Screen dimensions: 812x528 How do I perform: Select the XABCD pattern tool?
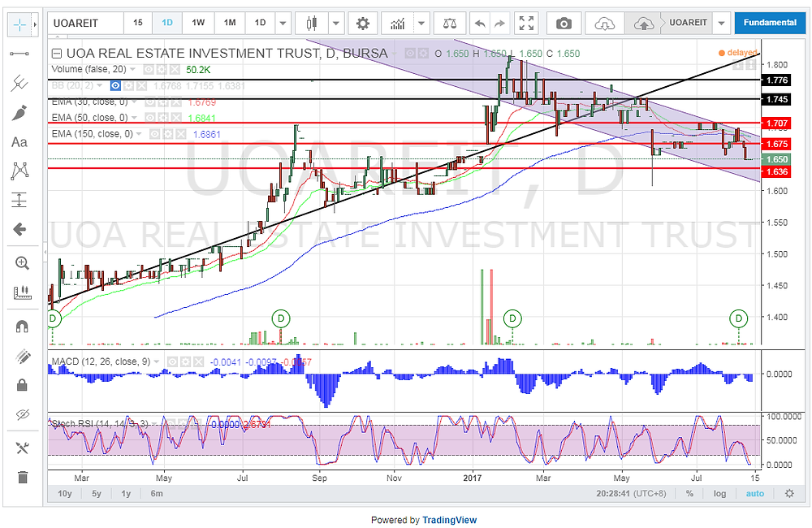[19, 171]
